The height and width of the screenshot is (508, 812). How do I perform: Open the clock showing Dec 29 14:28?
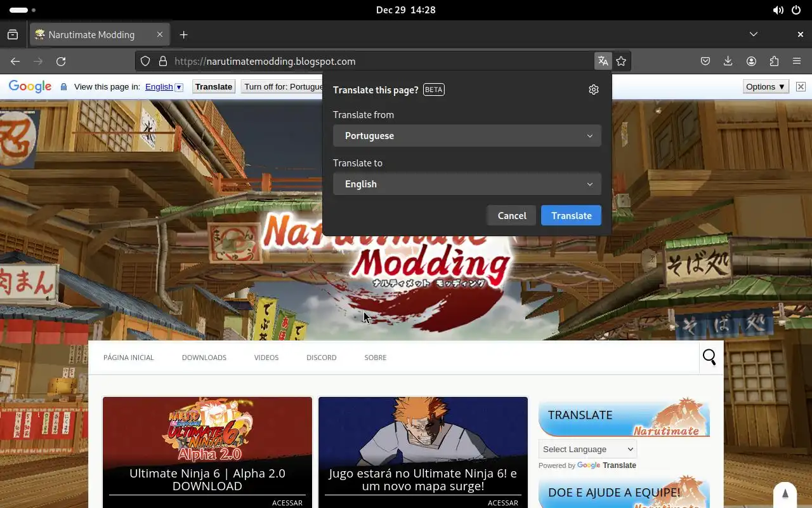[x=406, y=10]
